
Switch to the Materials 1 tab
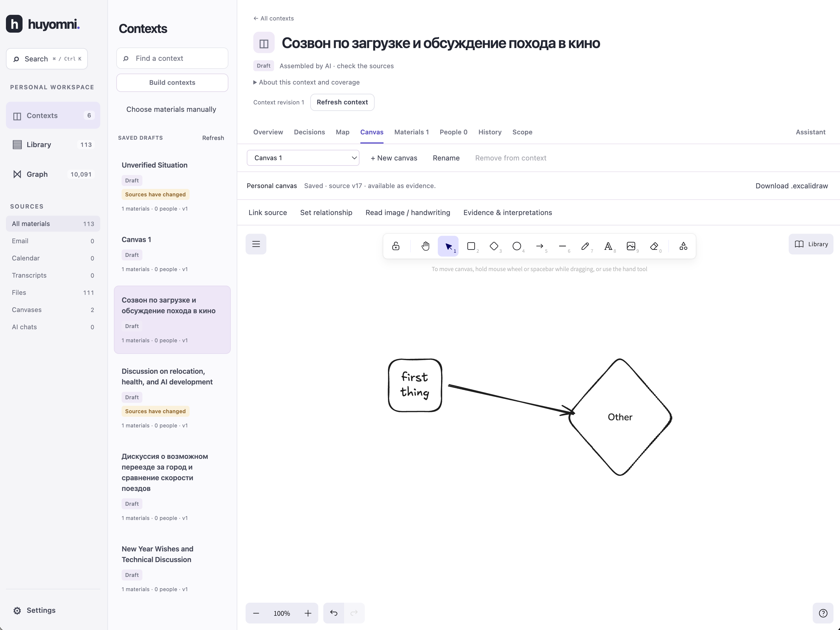click(411, 132)
